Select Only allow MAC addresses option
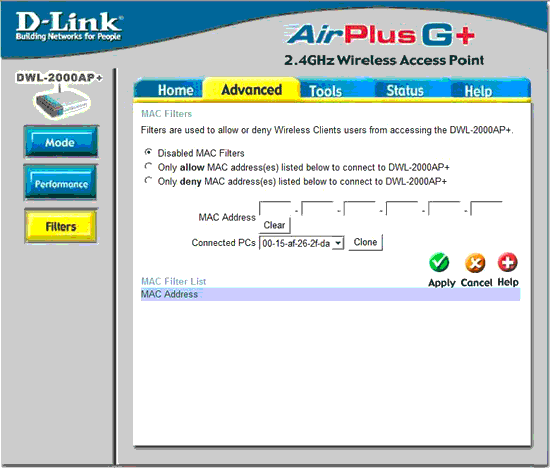 click(x=148, y=166)
